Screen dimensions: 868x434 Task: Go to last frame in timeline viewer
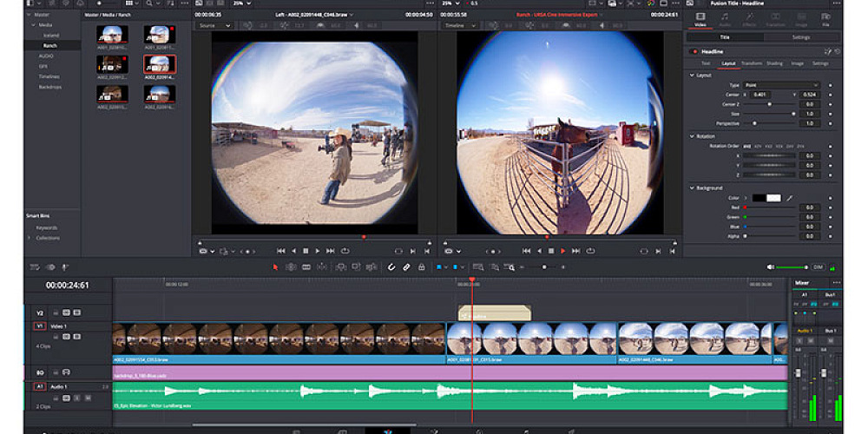575,251
